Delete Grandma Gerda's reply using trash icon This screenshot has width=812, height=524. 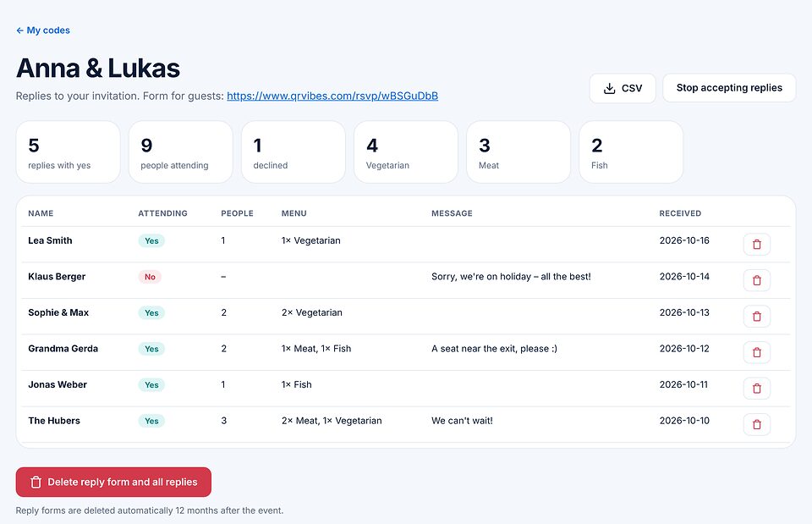756,352
